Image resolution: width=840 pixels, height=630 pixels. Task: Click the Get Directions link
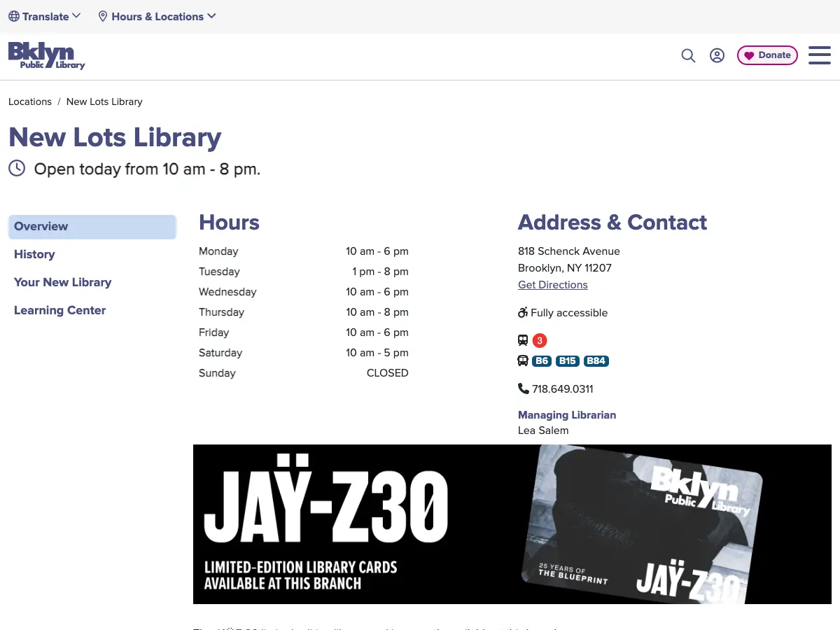553,285
